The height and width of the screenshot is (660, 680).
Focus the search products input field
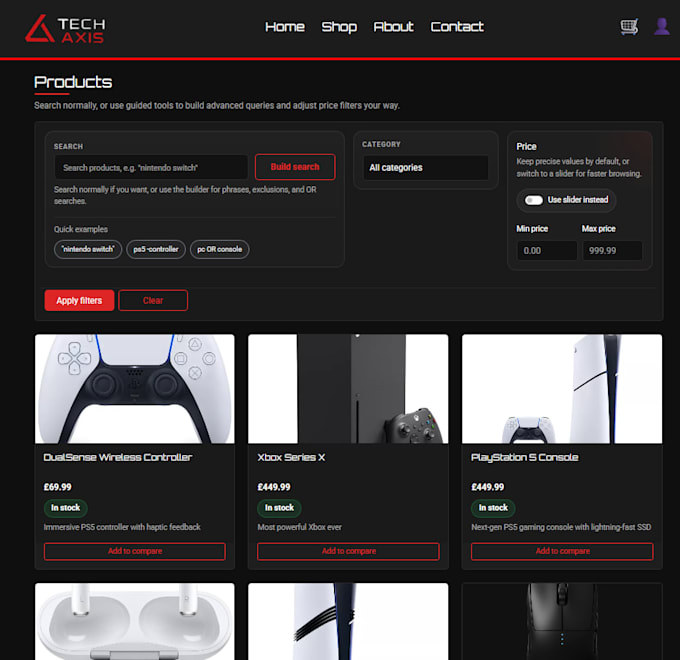pyautogui.click(x=151, y=167)
